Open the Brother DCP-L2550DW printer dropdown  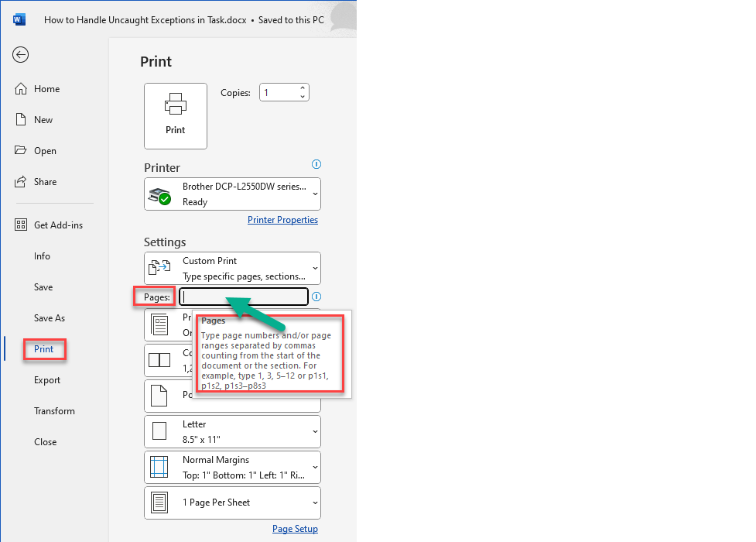[232, 194]
